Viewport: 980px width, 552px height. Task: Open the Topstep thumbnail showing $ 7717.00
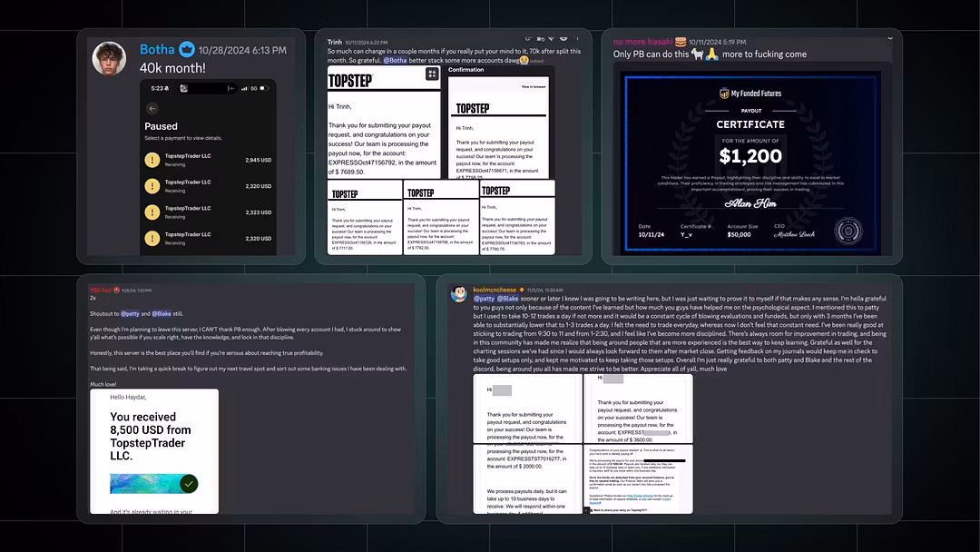click(x=365, y=218)
